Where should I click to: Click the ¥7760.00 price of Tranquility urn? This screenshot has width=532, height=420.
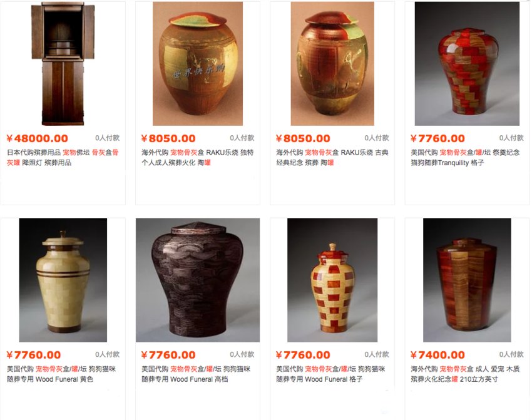tap(437, 138)
